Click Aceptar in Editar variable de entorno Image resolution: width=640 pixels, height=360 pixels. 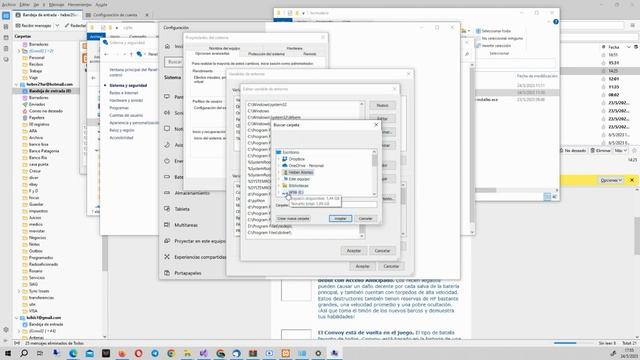353,251
